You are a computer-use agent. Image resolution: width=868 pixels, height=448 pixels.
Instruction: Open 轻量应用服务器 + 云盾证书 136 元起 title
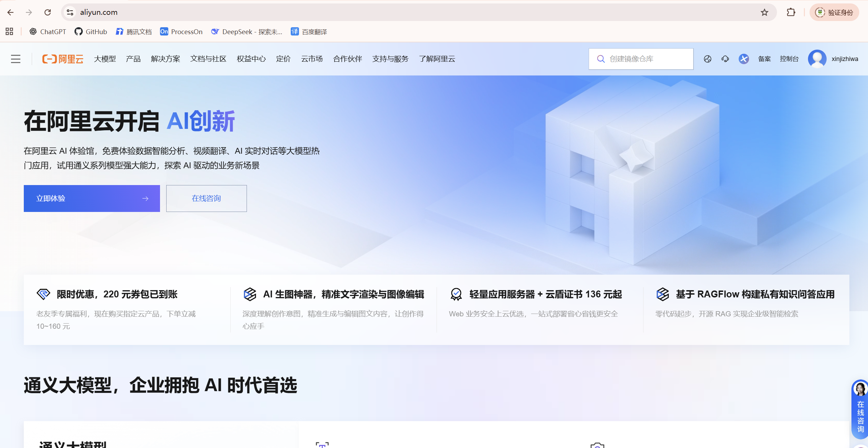pos(546,294)
